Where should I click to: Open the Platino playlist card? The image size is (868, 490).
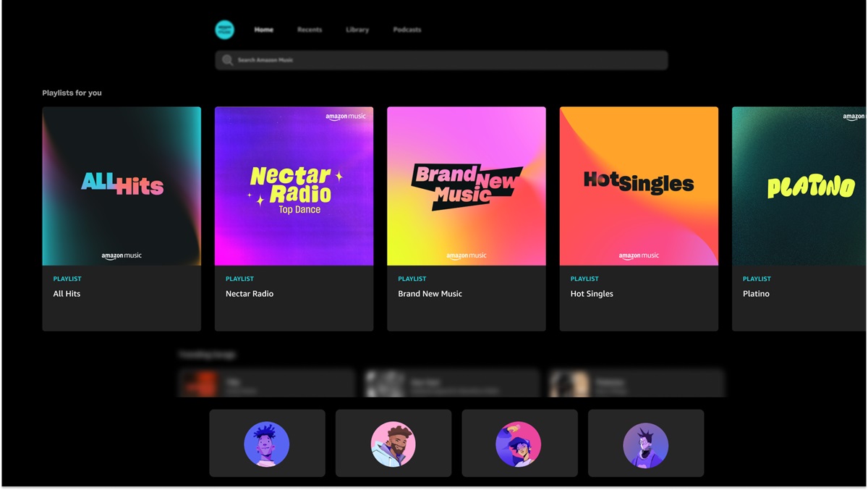799,219
